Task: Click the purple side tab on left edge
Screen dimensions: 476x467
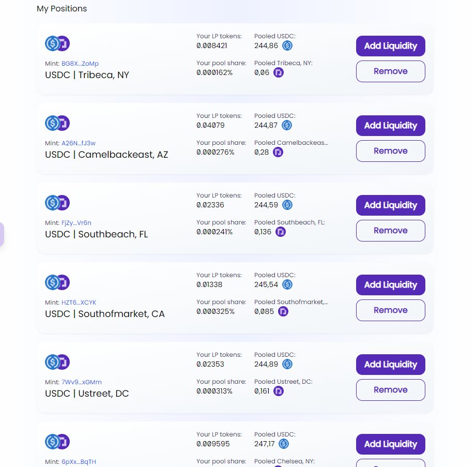Action: [2, 234]
